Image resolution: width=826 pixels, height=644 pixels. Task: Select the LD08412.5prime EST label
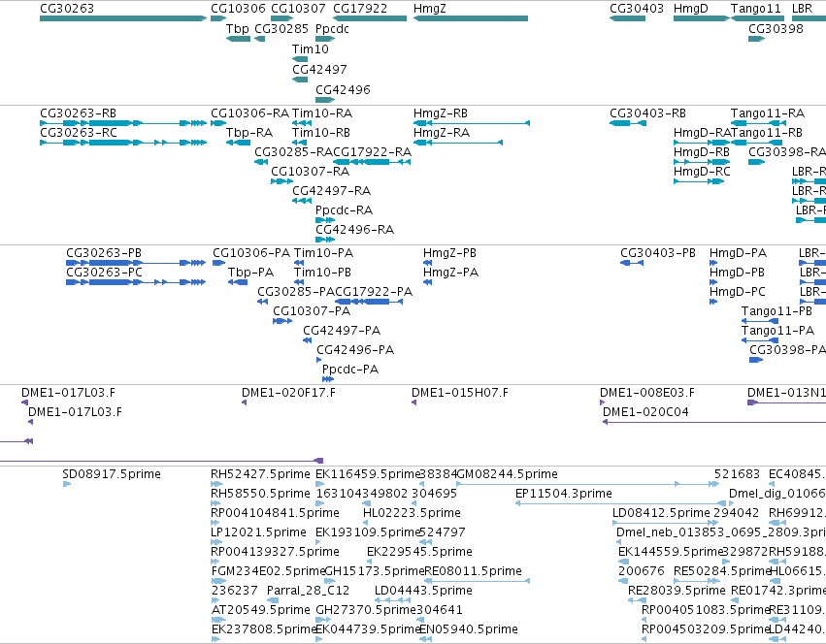pyautogui.click(x=661, y=513)
